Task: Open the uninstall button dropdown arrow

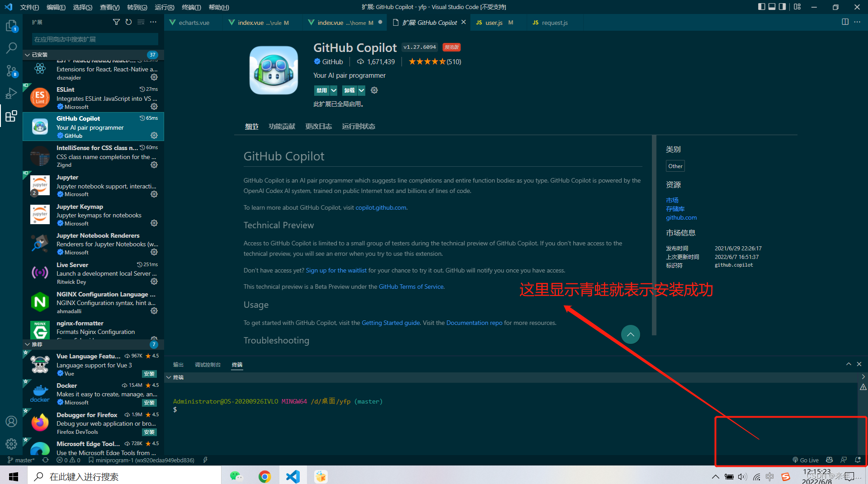Action: pyautogui.click(x=362, y=90)
